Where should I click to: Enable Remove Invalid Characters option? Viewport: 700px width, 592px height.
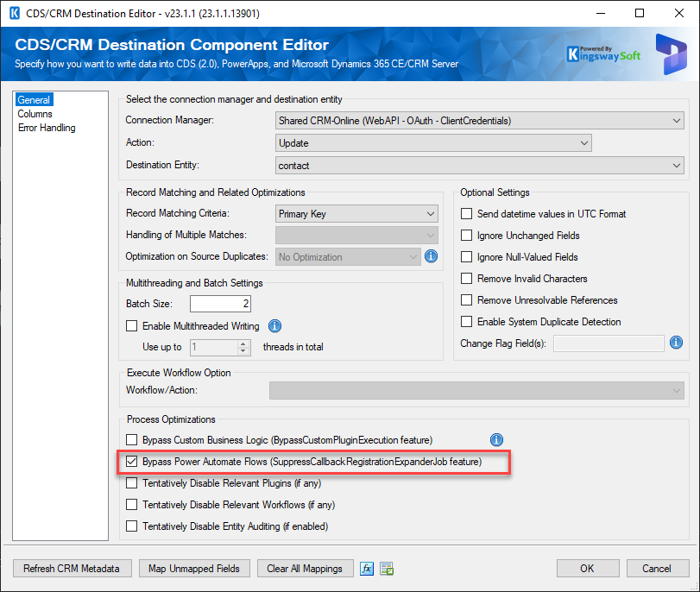coord(466,279)
